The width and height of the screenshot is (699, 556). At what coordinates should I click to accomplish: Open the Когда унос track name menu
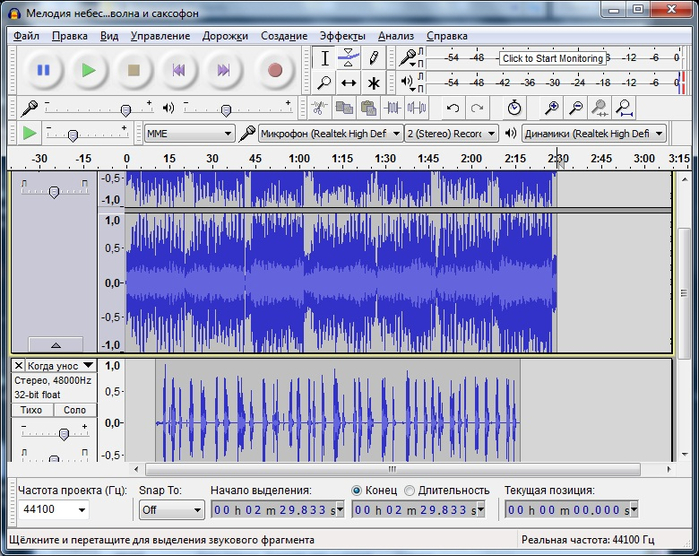(60, 366)
